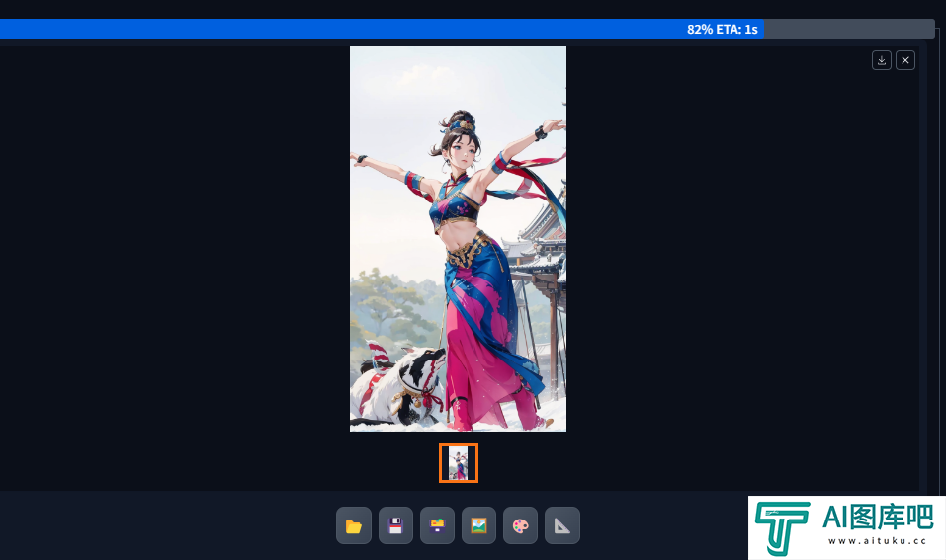Send image to img2img via the picture-frame icon
This screenshot has height=560, width=946.
pyautogui.click(x=478, y=526)
